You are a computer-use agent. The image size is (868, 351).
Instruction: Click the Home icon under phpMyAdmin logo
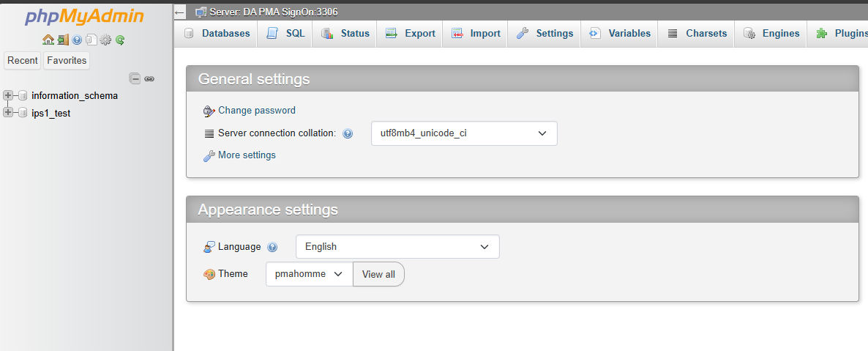[x=48, y=40]
